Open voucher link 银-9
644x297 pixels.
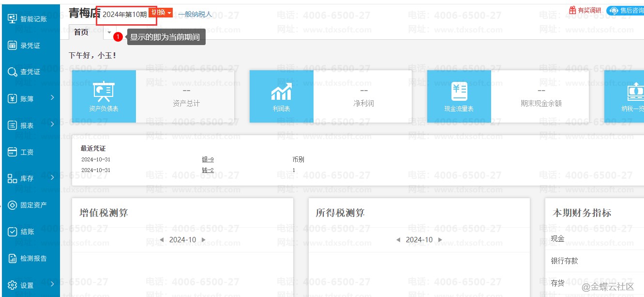point(208,159)
